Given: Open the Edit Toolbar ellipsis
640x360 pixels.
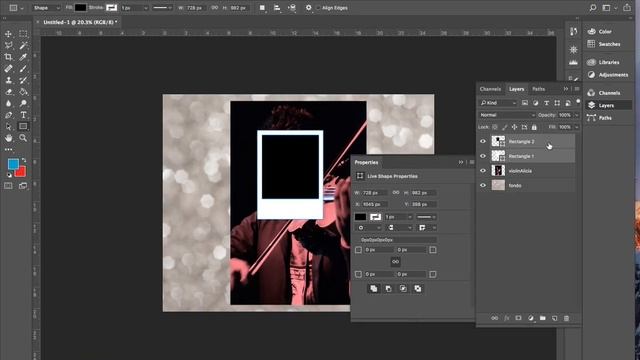Looking at the screenshot, I should 8,149.
